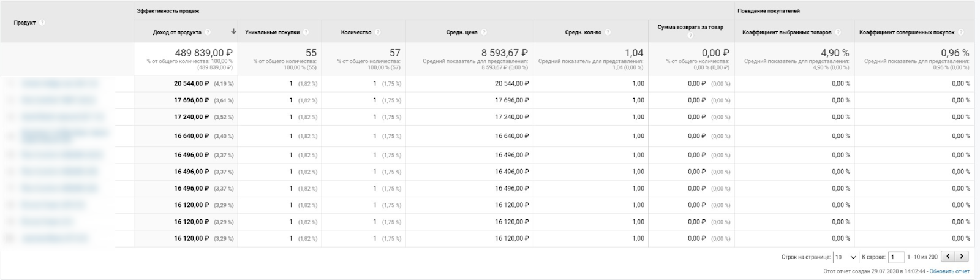980x280 pixels.
Task: Click help icon under Сумма возврата за товар
Action: click(690, 36)
